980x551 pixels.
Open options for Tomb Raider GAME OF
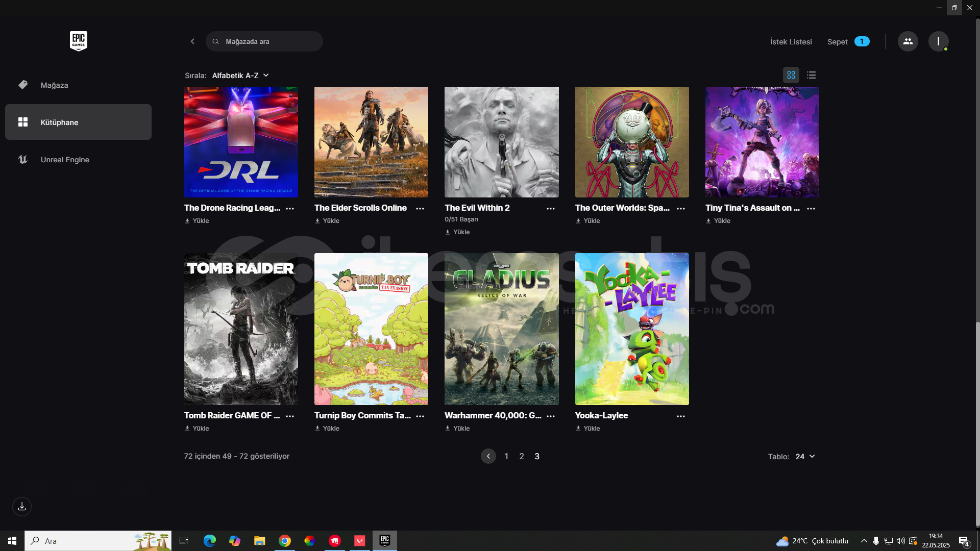[x=290, y=416]
